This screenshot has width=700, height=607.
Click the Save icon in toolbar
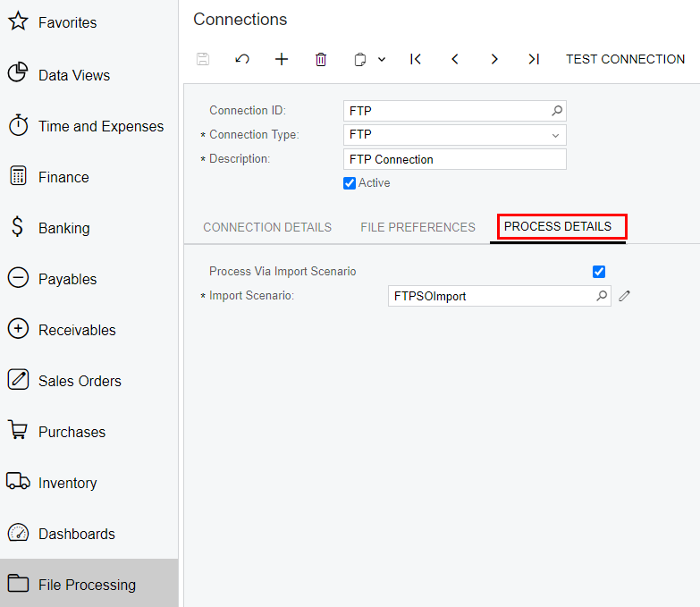[x=203, y=59]
